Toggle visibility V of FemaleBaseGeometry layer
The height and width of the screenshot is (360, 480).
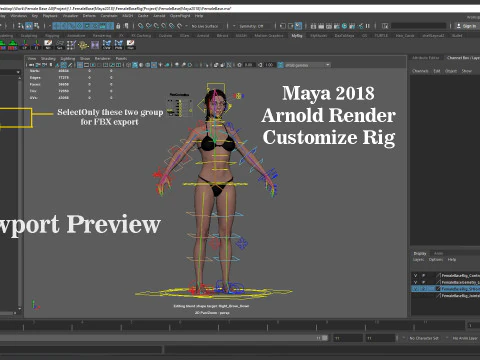415,282
